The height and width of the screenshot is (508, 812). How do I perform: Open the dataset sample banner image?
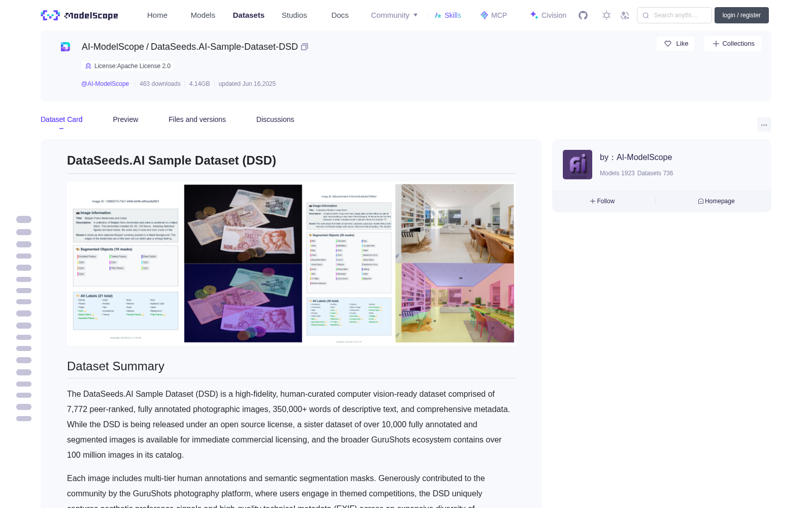tap(291, 264)
